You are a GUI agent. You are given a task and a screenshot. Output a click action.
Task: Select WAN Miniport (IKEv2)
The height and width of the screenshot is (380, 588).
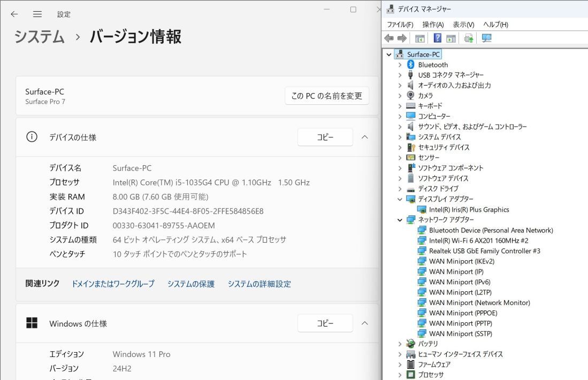click(x=462, y=261)
